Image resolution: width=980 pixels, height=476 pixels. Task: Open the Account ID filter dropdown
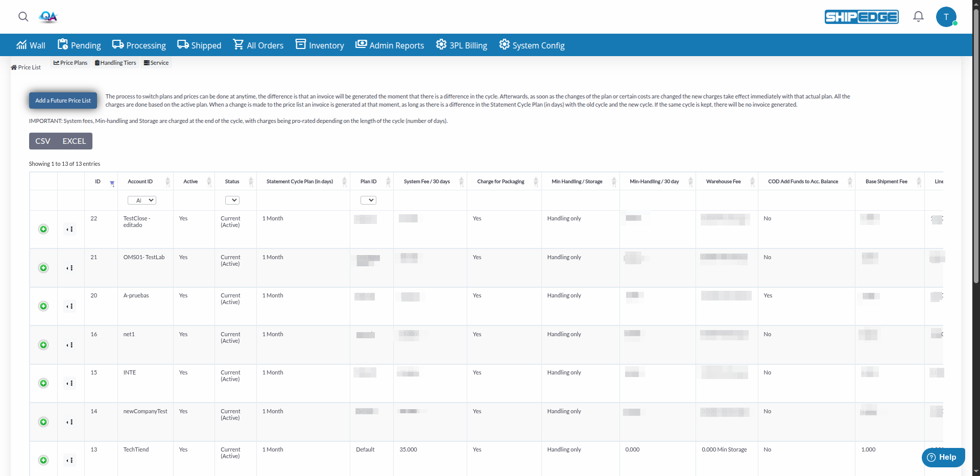pyautogui.click(x=141, y=200)
